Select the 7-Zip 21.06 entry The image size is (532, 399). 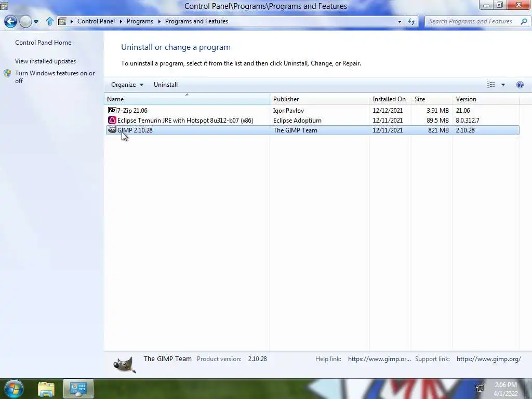[312, 110]
